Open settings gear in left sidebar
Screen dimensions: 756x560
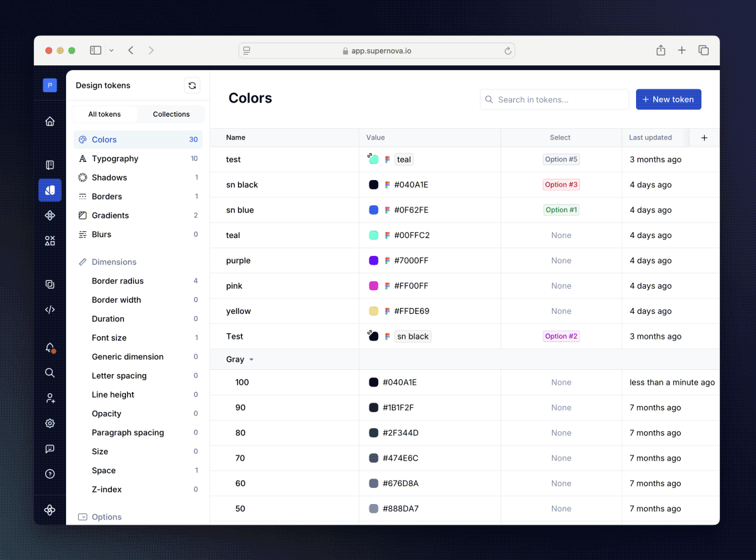(x=50, y=423)
